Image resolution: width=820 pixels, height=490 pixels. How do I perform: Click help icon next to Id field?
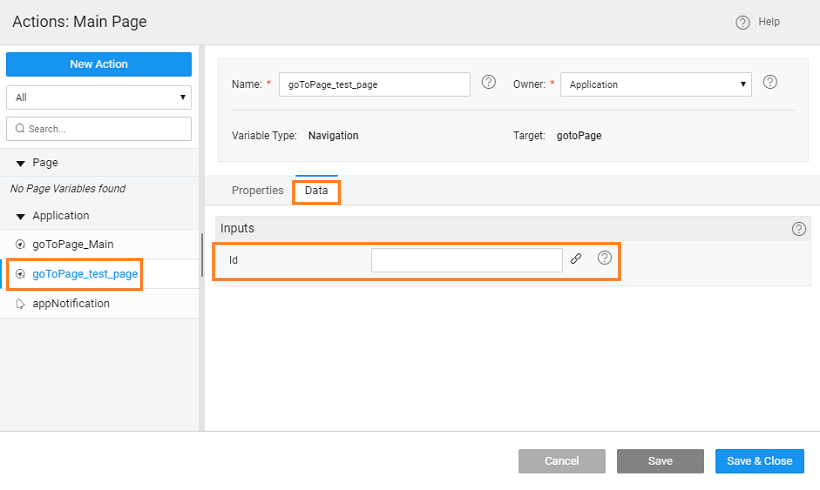click(x=604, y=258)
